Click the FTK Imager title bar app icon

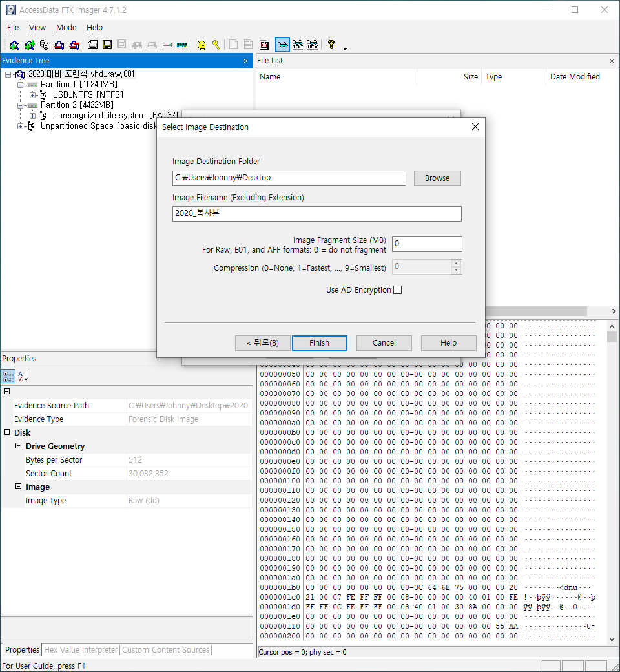pos(11,10)
